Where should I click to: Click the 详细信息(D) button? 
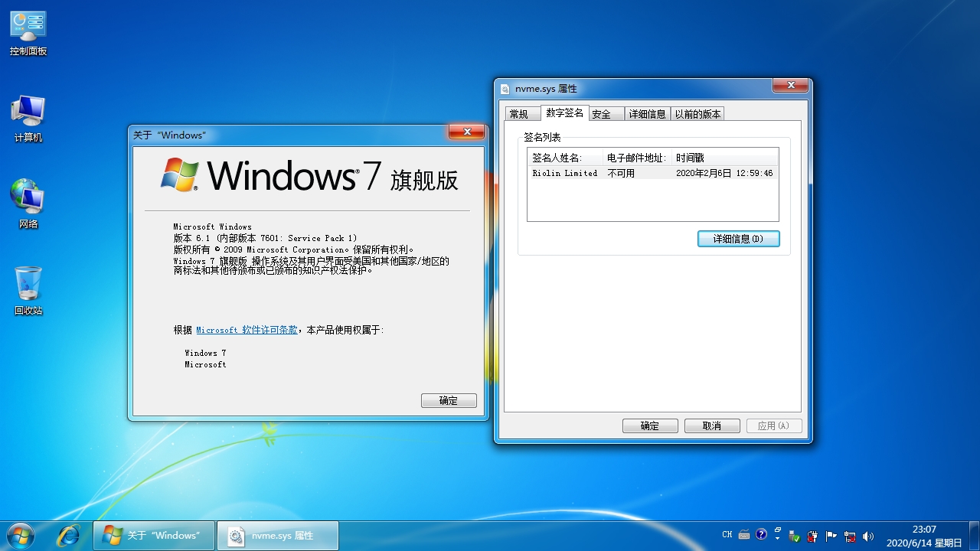(x=739, y=239)
